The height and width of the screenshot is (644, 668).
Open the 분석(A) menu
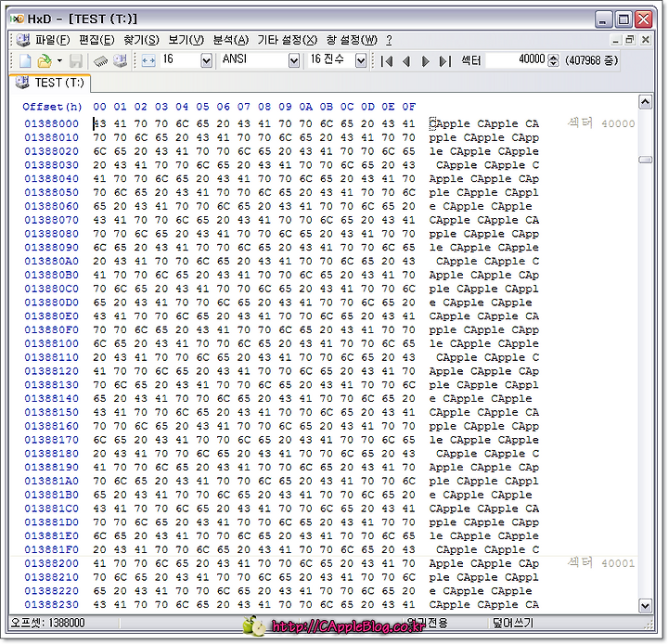(230, 40)
